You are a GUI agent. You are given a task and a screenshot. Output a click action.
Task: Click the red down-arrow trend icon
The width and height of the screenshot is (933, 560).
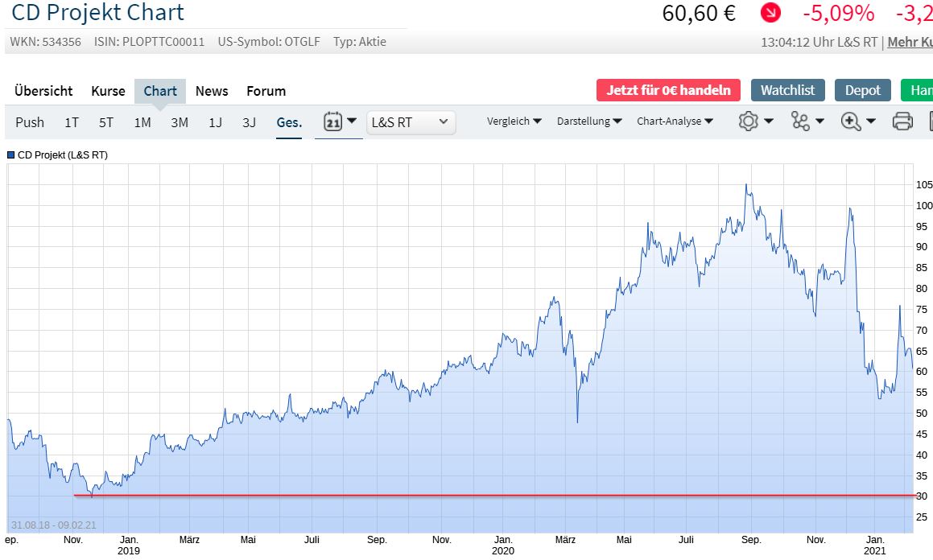pyautogui.click(x=770, y=14)
